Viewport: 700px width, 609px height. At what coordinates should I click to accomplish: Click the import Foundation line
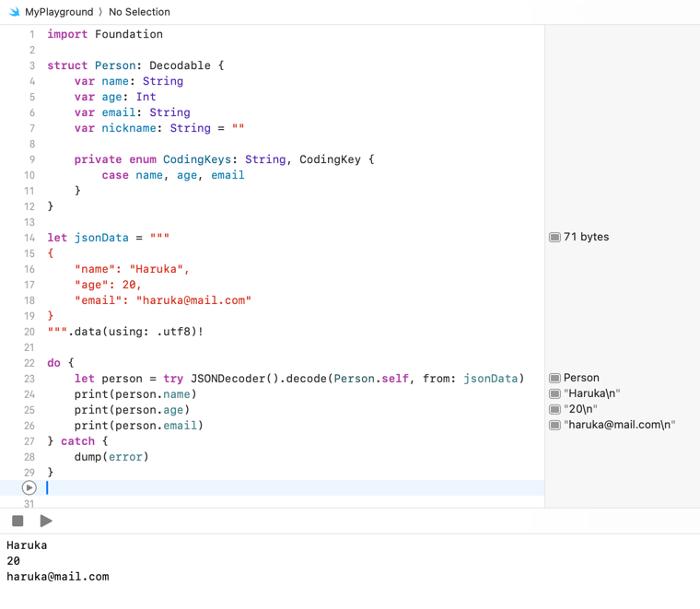click(105, 34)
